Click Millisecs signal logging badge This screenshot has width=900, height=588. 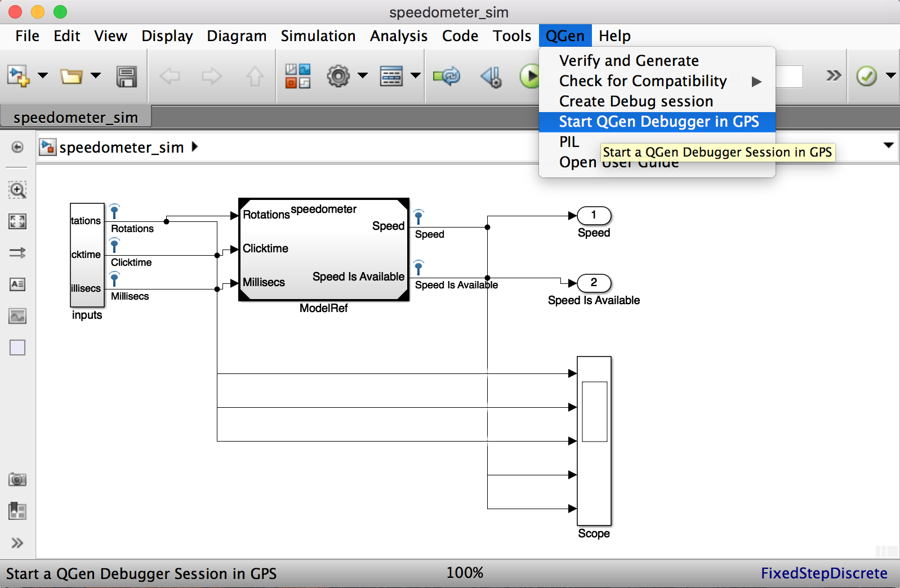pos(114,279)
